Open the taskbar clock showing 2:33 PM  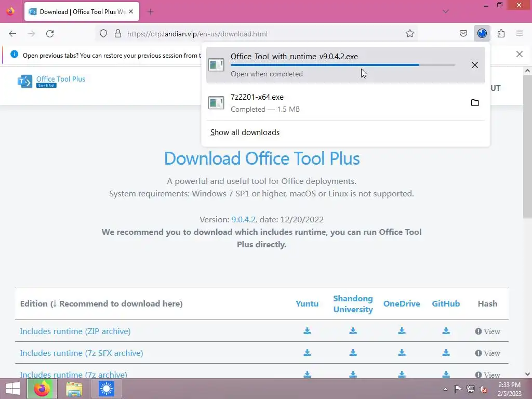point(509,389)
